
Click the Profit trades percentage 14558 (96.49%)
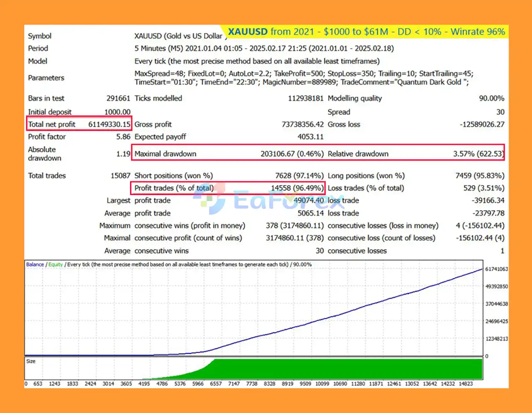(x=297, y=188)
